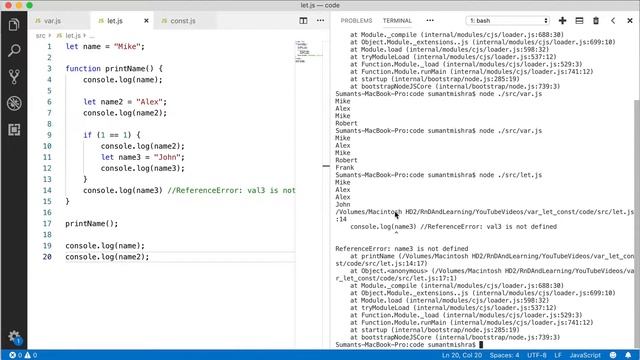The image size is (640, 360).
Task: Switch to var.js tab
Action: 60,21
